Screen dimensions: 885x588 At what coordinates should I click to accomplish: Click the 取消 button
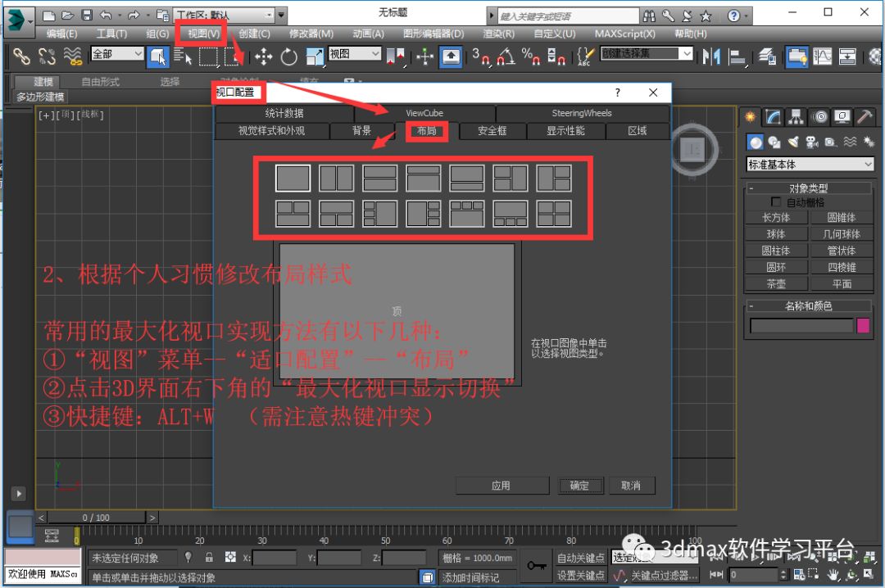coord(631,486)
